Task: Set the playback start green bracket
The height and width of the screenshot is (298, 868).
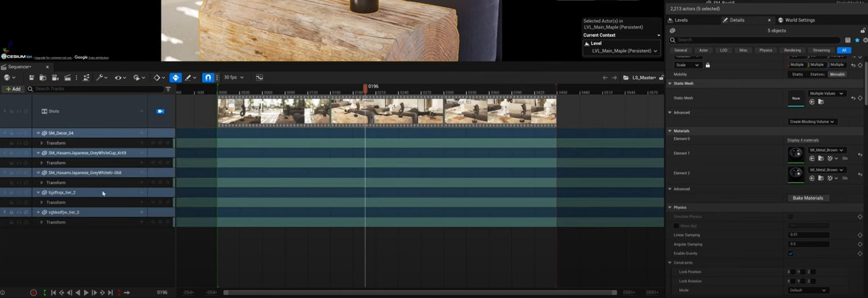Action: pyautogui.click(x=45, y=293)
